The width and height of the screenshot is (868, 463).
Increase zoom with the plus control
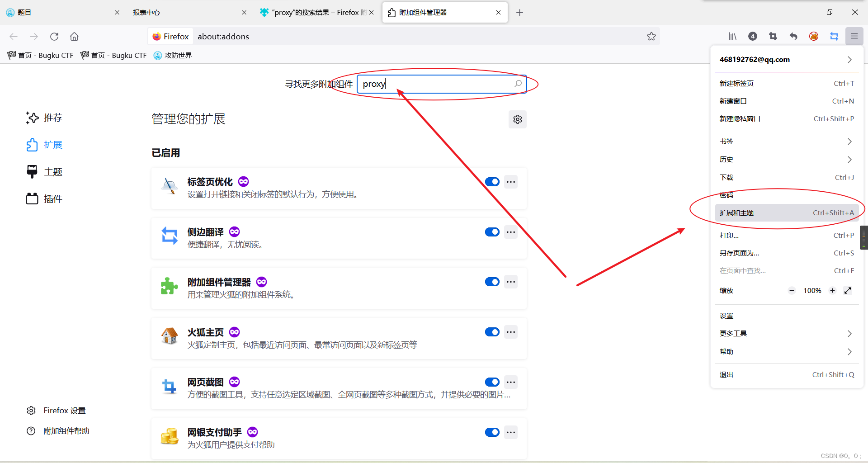pyautogui.click(x=832, y=291)
